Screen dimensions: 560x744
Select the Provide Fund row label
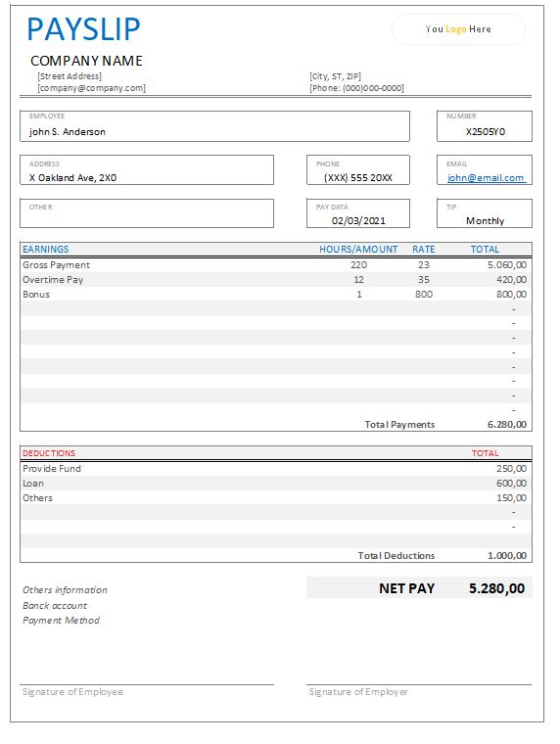pyautogui.click(x=52, y=469)
